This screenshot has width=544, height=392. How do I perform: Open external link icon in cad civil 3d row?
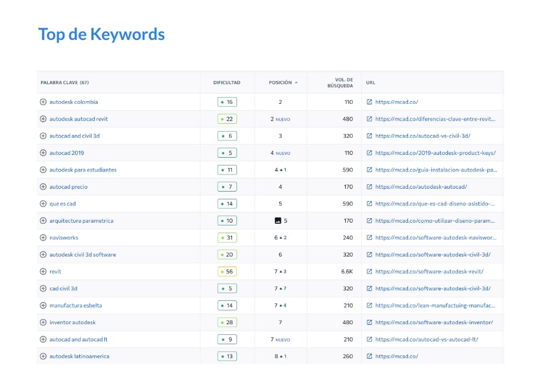point(370,289)
